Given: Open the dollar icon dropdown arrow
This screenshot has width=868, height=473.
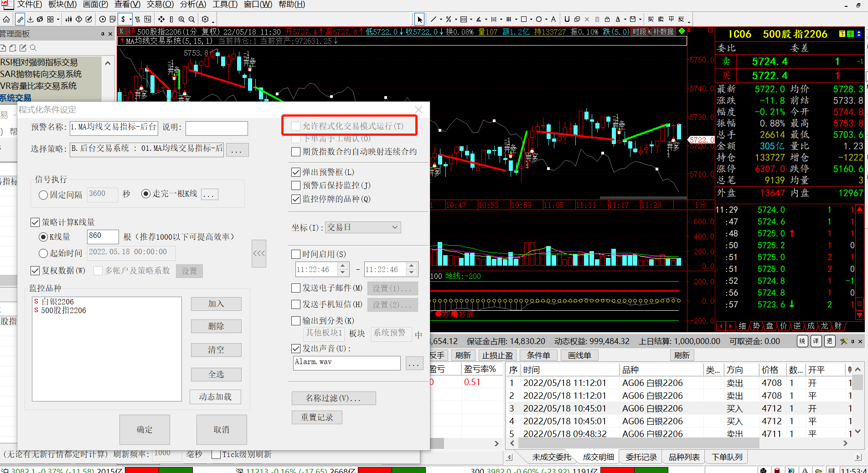Looking at the screenshot, I should (x=130, y=20).
